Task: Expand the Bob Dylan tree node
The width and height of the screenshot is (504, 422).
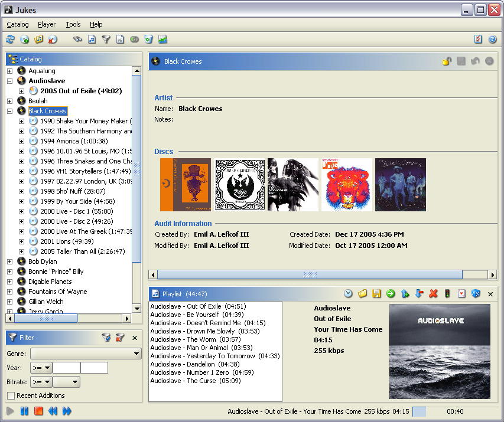Action: tap(9, 261)
